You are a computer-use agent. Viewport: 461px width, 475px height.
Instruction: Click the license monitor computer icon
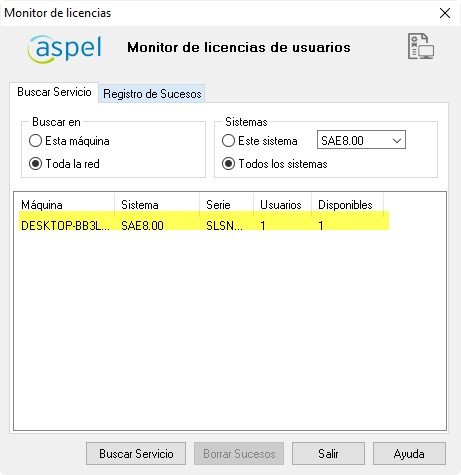(x=421, y=47)
